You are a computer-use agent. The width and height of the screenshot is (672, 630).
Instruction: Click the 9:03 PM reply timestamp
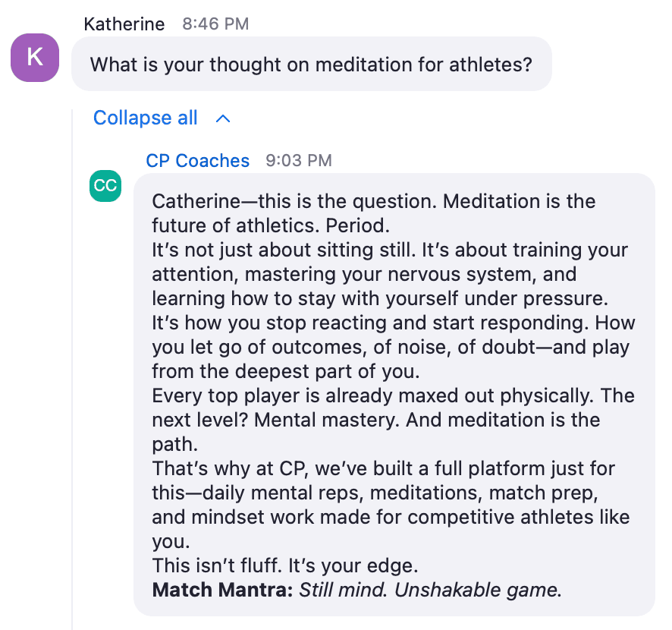point(299,160)
